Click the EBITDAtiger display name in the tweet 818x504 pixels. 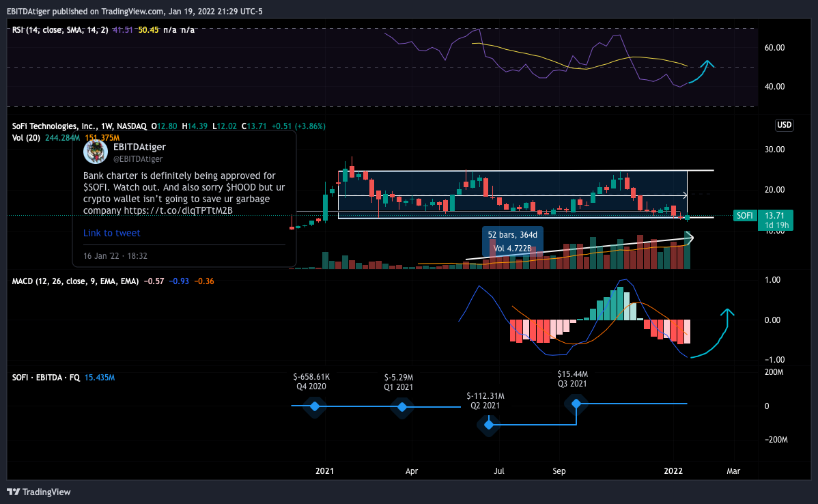pos(139,147)
